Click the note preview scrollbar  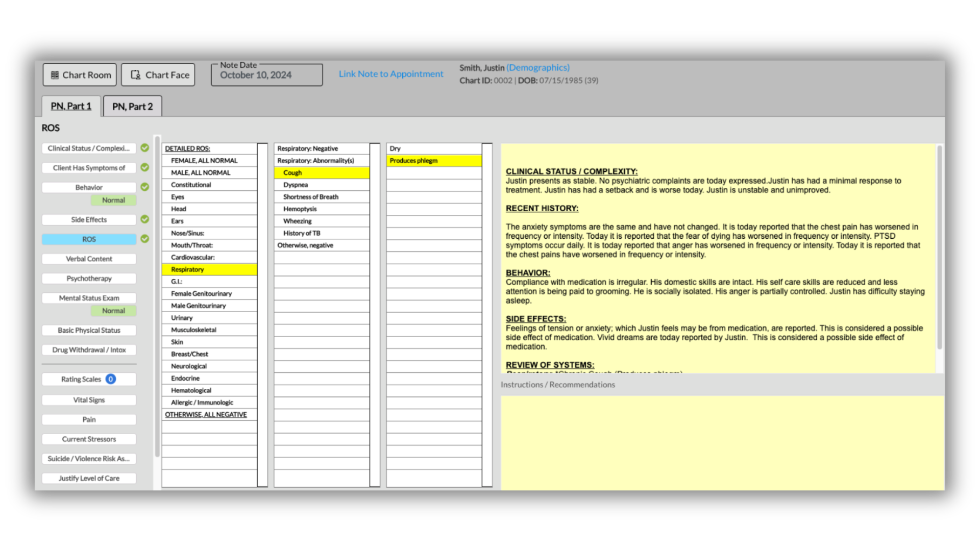pos(939,248)
